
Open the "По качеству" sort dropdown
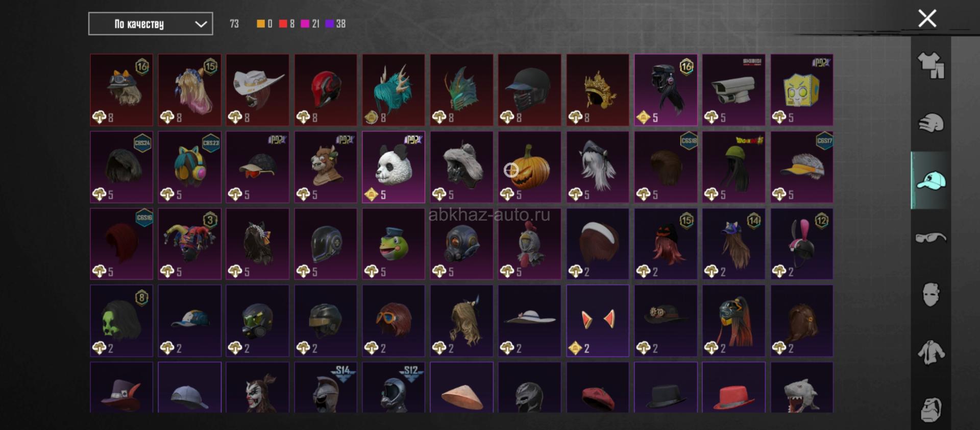pyautogui.click(x=151, y=24)
